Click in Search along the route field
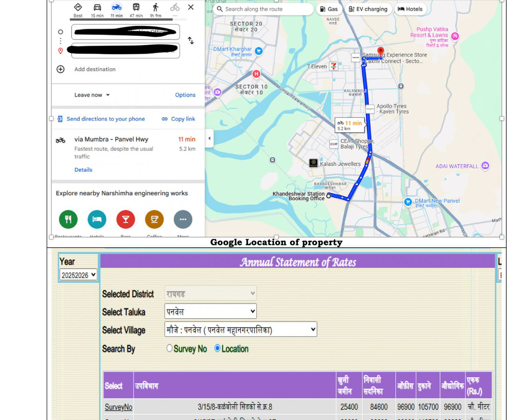Screen dimensions: 528x420 (264, 9)
